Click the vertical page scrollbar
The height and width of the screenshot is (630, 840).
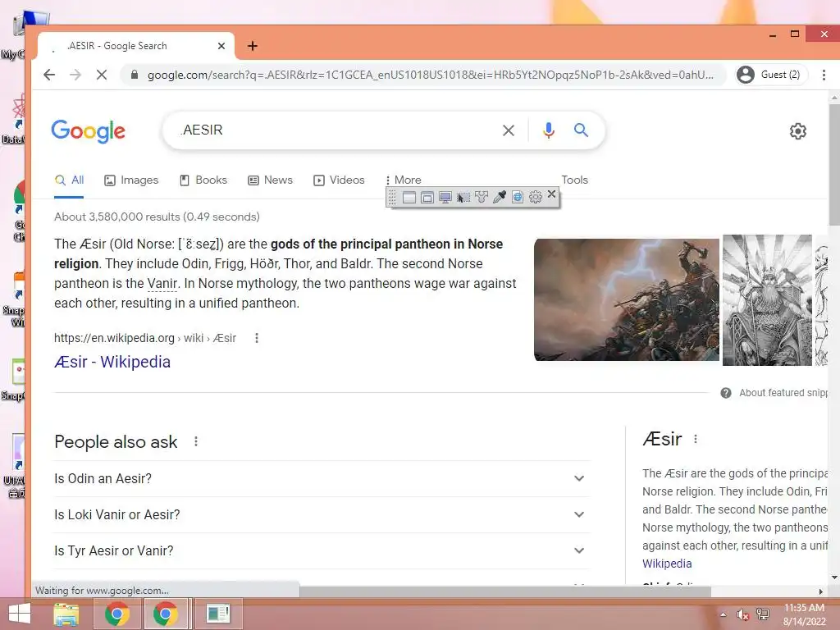point(834,165)
